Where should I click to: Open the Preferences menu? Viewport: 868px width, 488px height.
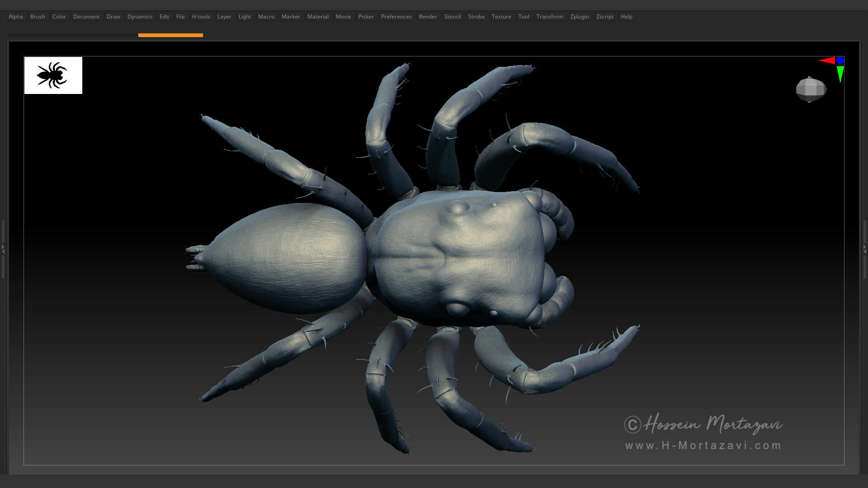pyautogui.click(x=396, y=16)
